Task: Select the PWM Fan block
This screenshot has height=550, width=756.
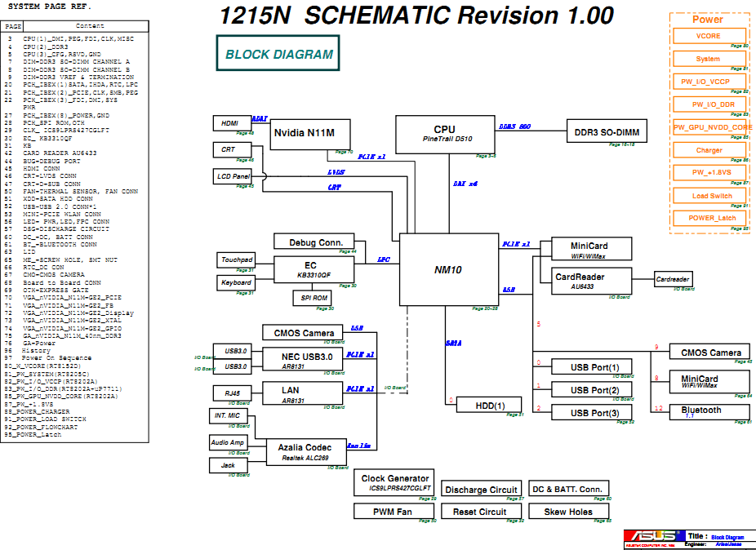Action: (x=394, y=512)
